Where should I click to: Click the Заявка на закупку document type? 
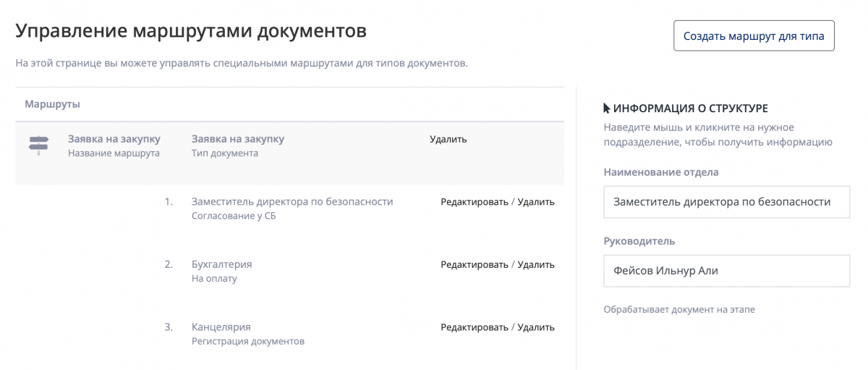coord(237,138)
